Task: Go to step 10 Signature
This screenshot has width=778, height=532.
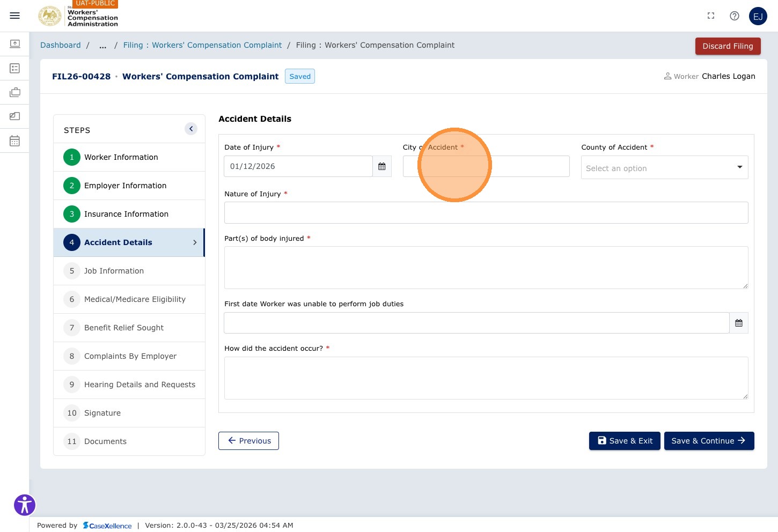Action: [129, 413]
